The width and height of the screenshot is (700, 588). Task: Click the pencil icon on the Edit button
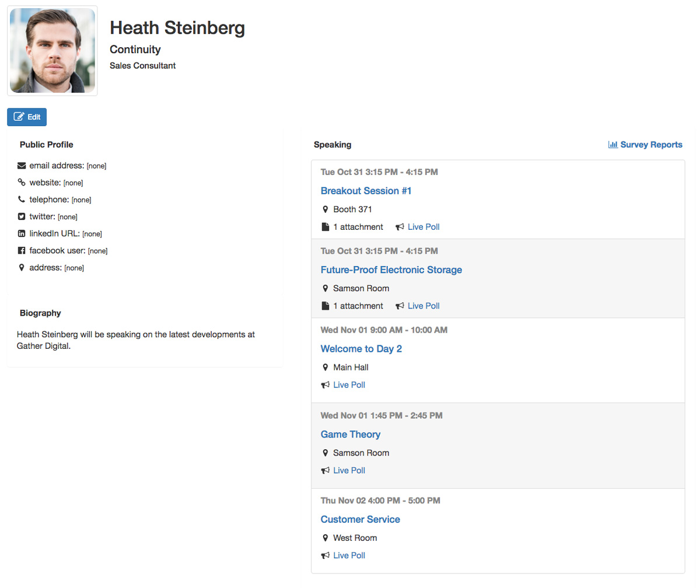[x=19, y=117]
